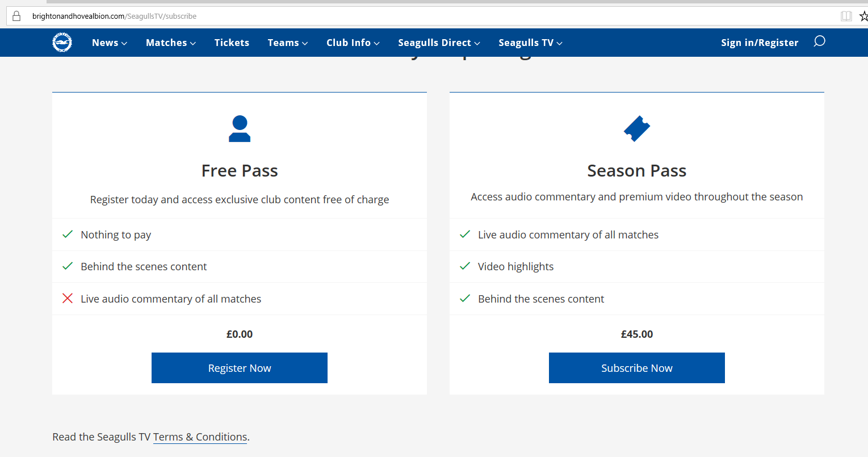The width and height of the screenshot is (868, 457).
Task: Open reading view book icon
Action: [x=846, y=16]
